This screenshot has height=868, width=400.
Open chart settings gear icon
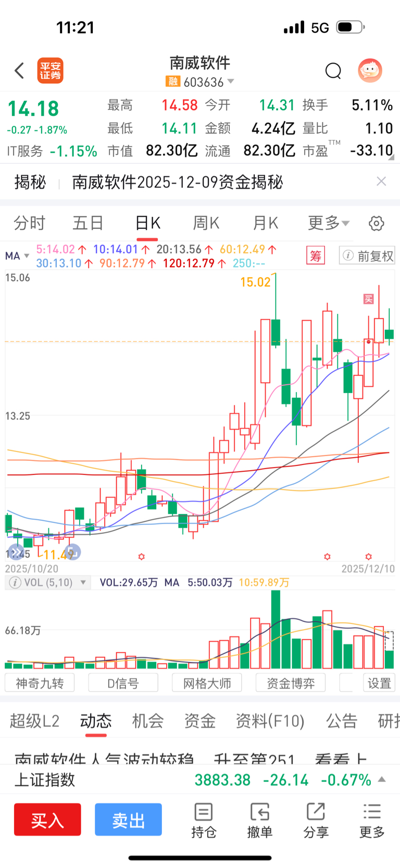coord(377,224)
